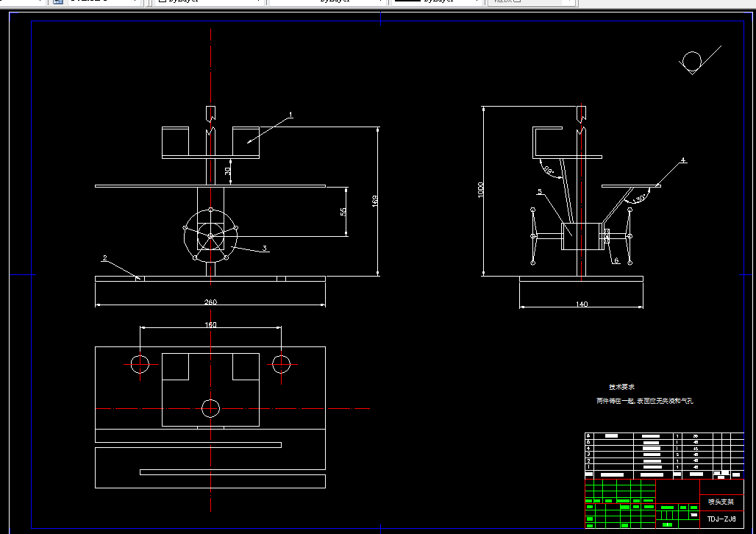Open the color ByLayer dropdown with square swatch
756x534 pixels.
(x=210, y=2)
